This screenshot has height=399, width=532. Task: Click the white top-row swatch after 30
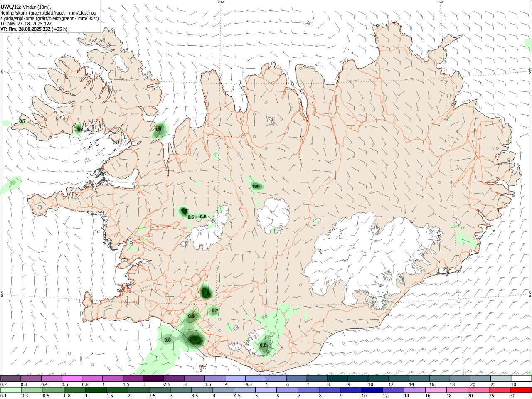pos(521,379)
